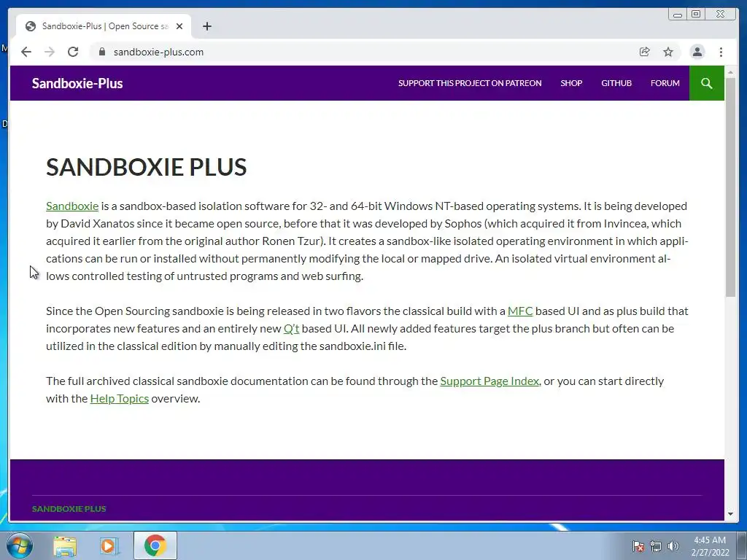Open the SHOP menu item
Viewport: 747px width, 560px height.
click(x=571, y=83)
